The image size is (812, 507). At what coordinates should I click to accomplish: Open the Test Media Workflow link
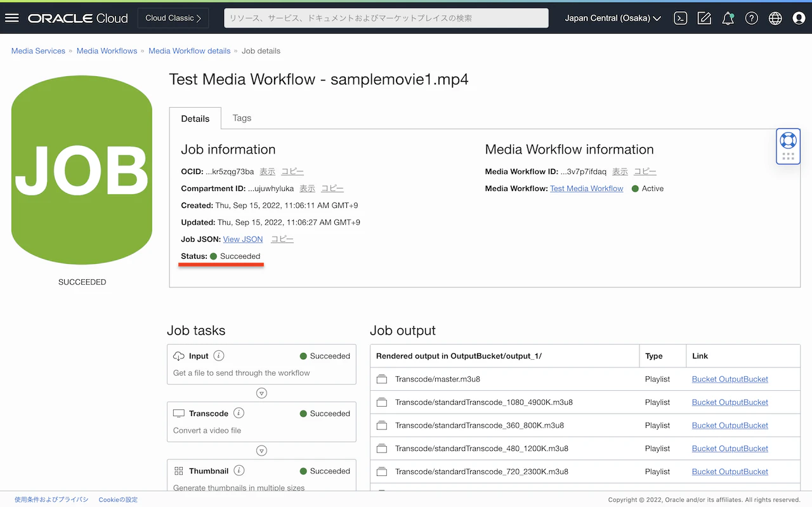(587, 188)
